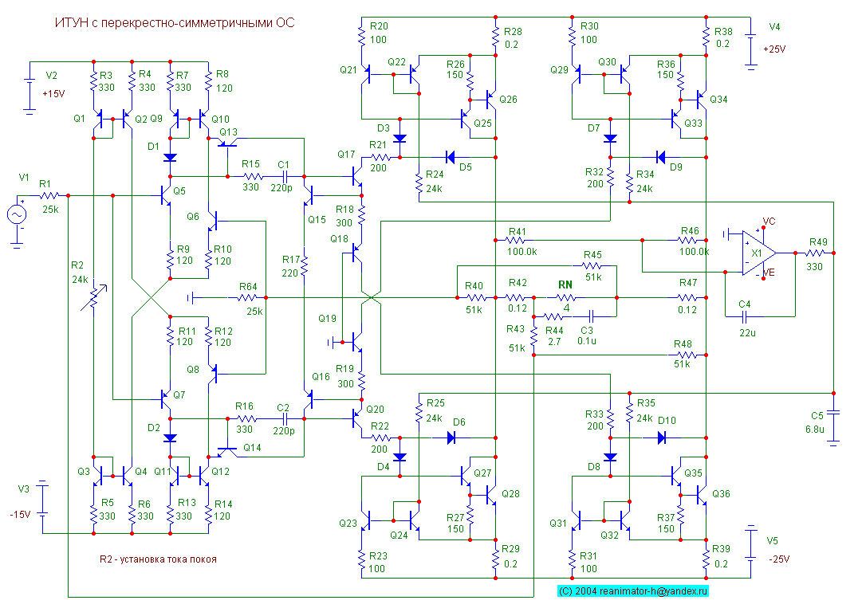
Task: Click diode D5 symbol
Action: pyautogui.click(x=451, y=158)
